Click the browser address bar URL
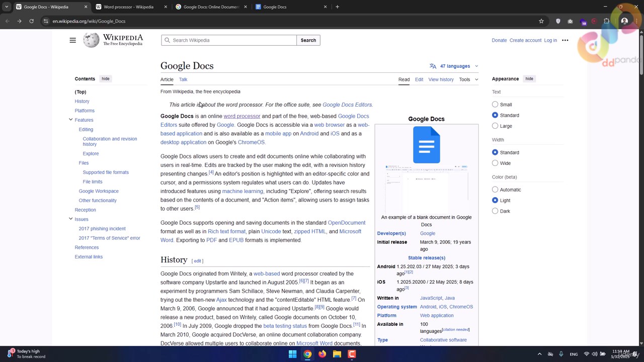 [89, 21]
